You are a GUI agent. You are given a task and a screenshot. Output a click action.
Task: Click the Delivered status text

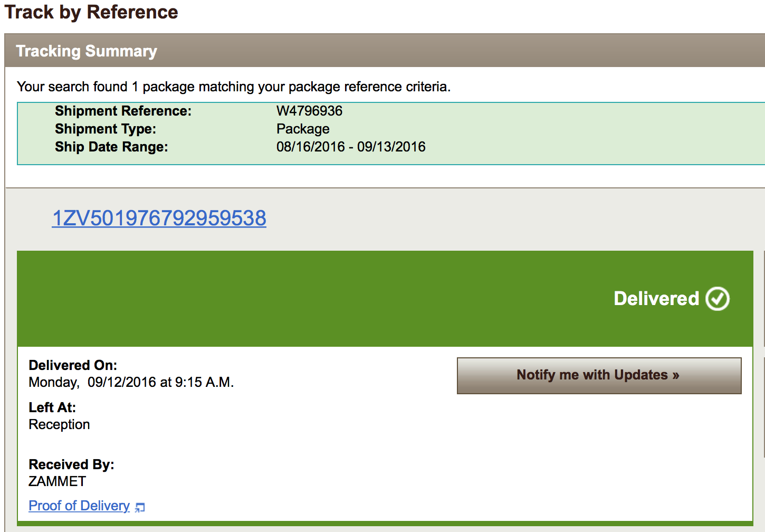tap(656, 299)
